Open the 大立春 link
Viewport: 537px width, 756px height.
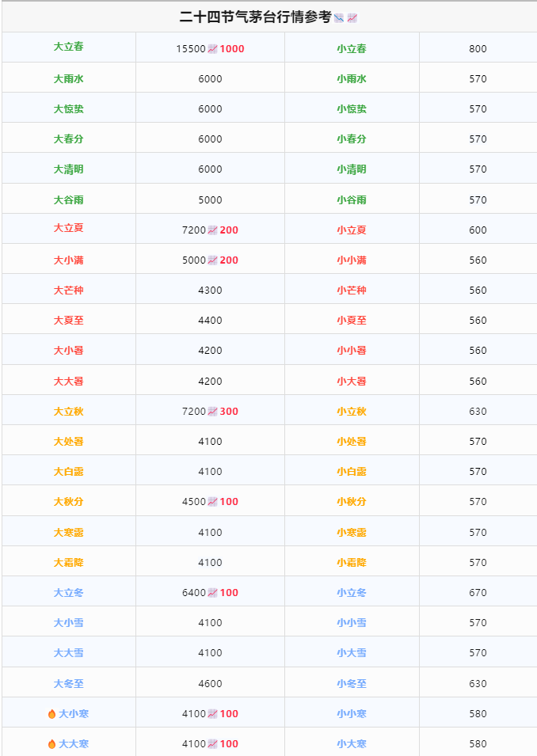point(69,47)
